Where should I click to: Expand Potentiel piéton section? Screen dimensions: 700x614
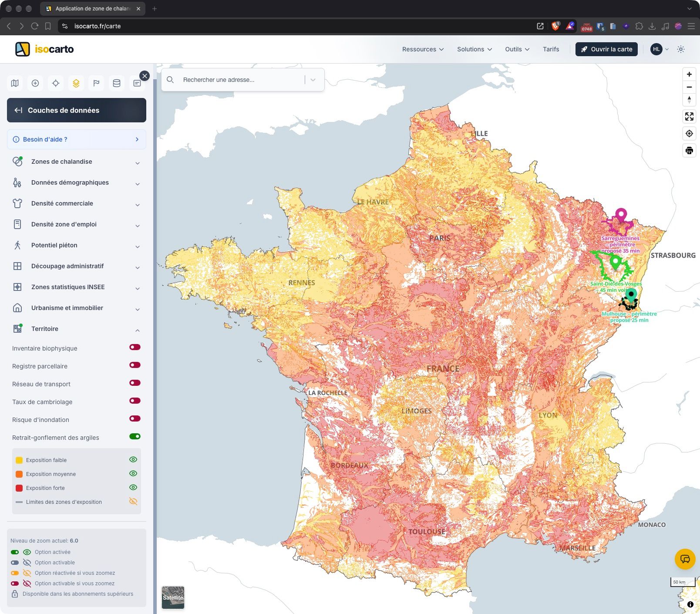click(x=77, y=245)
